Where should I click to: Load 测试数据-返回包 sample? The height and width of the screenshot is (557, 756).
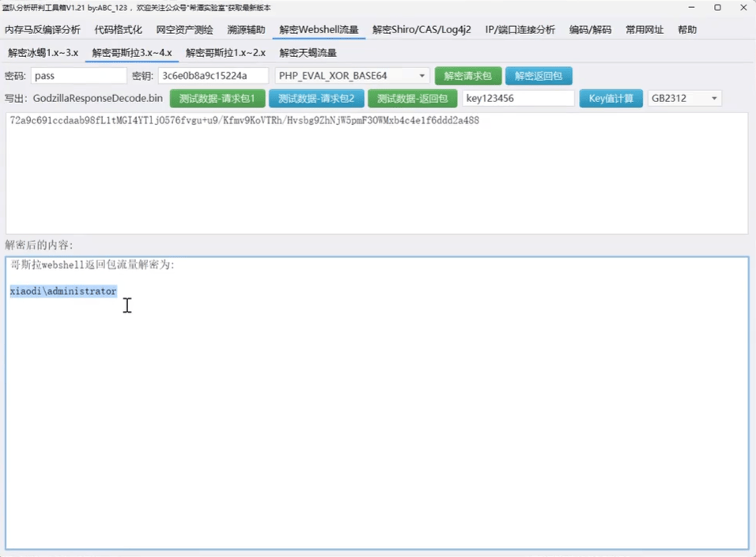tap(412, 98)
